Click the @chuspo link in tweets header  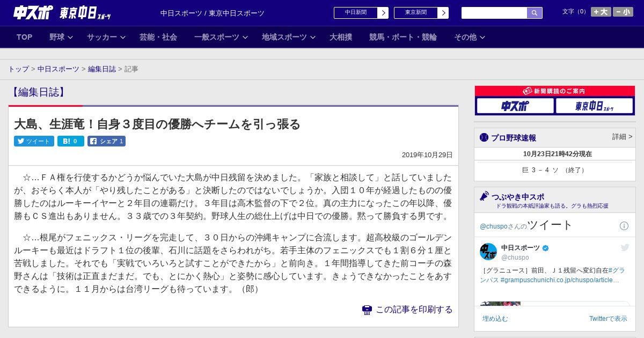coord(493,226)
